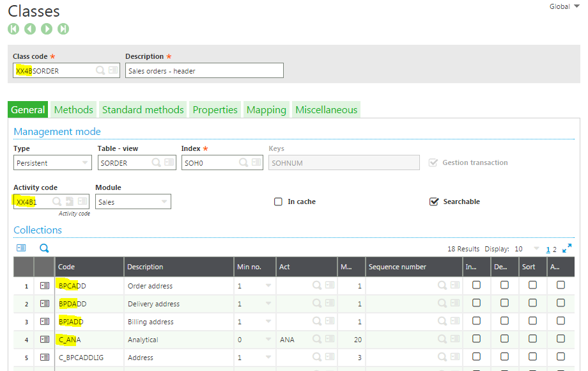Image resolution: width=588 pixels, height=371 pixels.
Task: Toggle Sort checkbox for BPIADD row
Action: (x=532, y=322)
